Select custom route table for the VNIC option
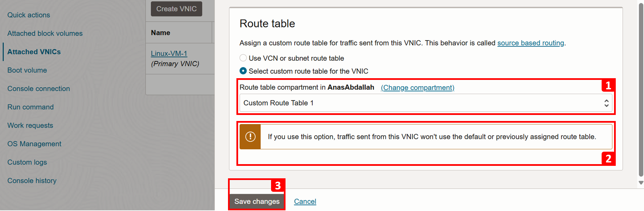The width and height of the screenshot is (644, 211). [243, 71]
